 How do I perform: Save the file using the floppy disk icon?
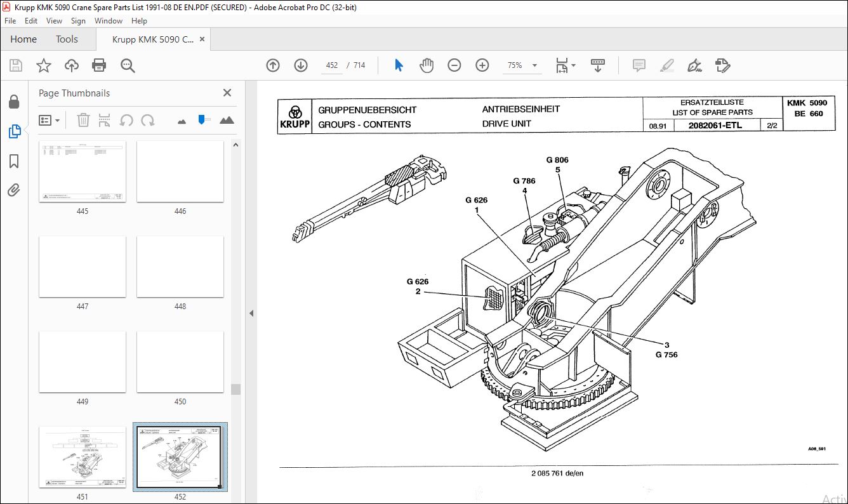16,65
